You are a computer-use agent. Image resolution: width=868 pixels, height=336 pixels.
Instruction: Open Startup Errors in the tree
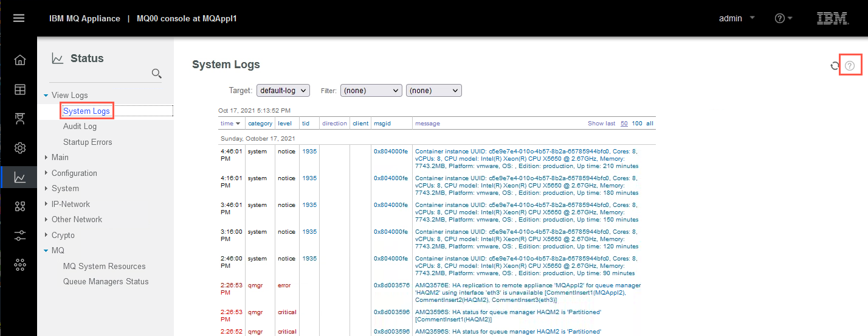[x=88, y=142]
